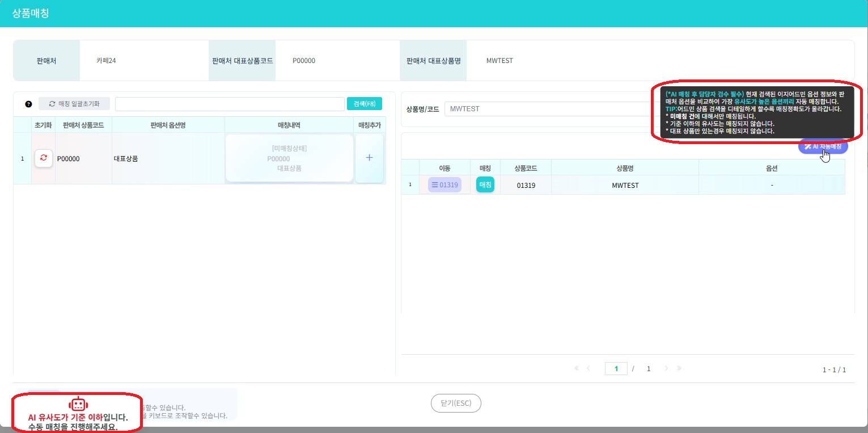Click the 상품코드 column header
The height and width of the screenshot is (433, 868).
[526, 168]
